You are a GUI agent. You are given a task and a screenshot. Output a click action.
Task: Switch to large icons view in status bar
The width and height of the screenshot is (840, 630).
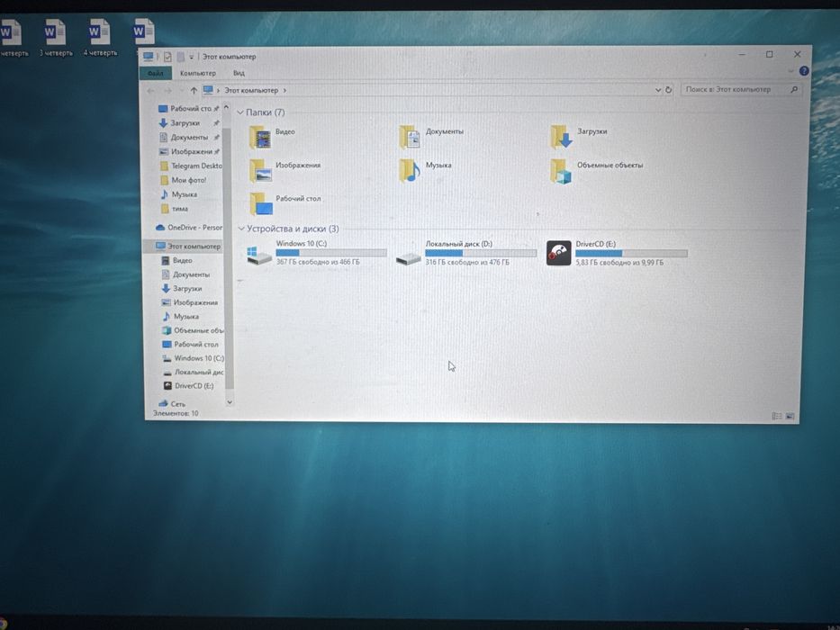790,416
